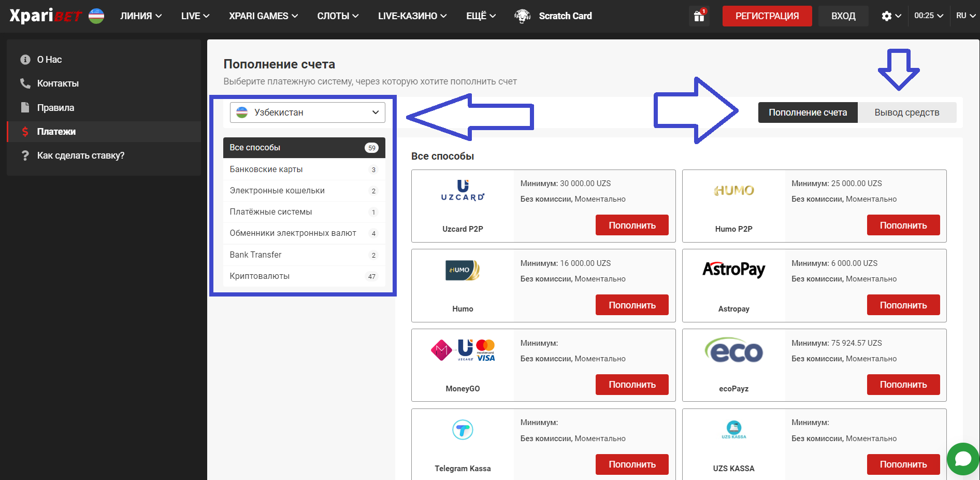Click the AstroPay logo
The height and width of the screenshot is (480, 980).
(733, 270)
